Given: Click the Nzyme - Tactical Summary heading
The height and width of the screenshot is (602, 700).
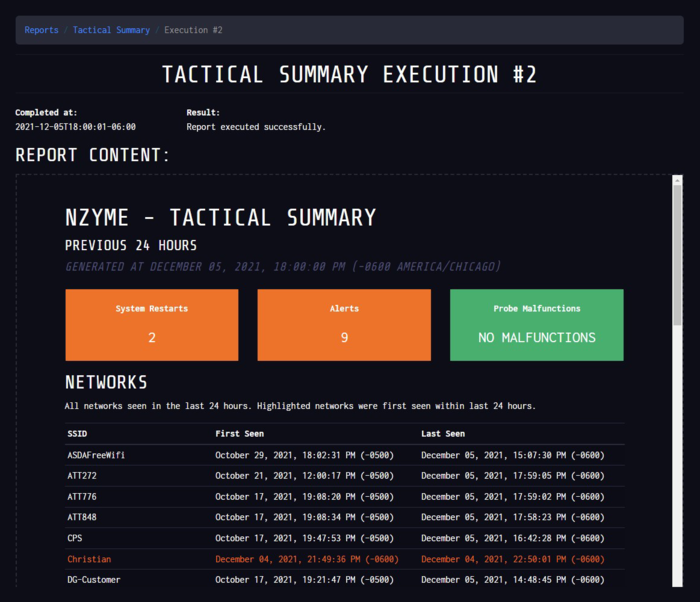Looking at the screenshot, I should click(220, 218).
